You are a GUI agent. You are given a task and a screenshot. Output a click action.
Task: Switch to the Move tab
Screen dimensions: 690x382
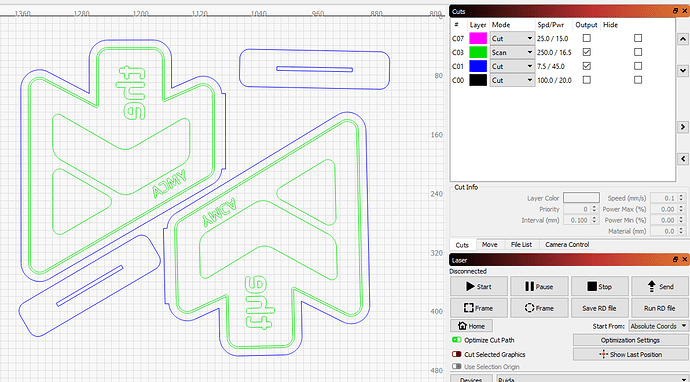coord(489,245)
